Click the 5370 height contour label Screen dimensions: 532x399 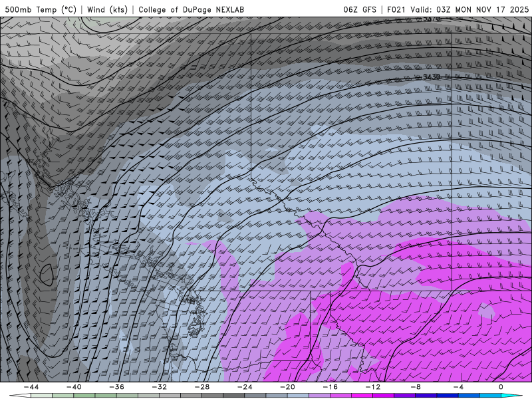[x=432, y=19]
